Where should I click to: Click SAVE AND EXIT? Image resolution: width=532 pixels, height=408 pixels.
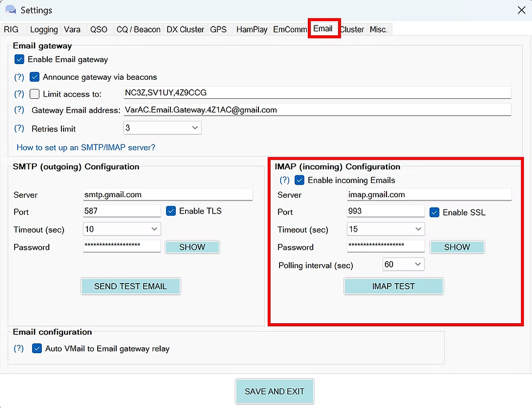275,391
